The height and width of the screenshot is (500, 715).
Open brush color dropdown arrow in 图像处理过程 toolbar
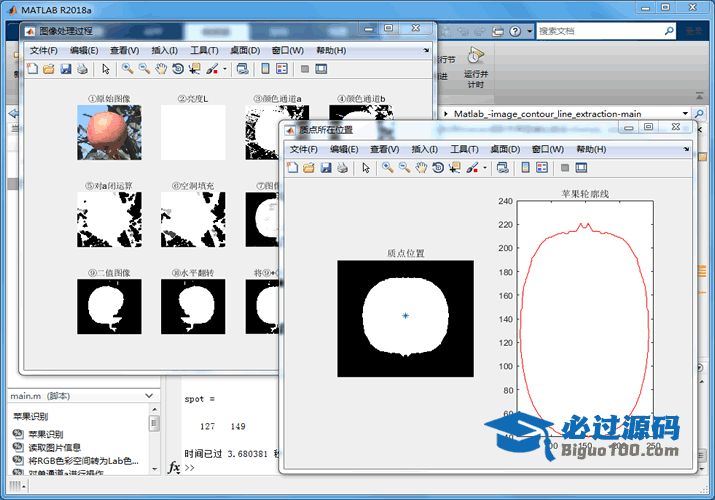tap(226, 69)
